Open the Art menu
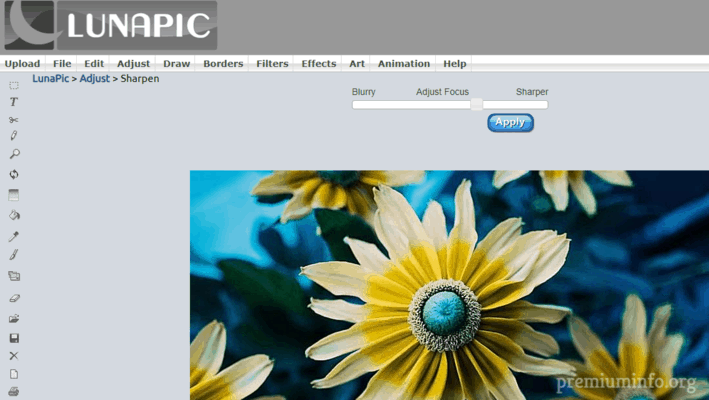 pyautogui.click(x=357, y=64)
